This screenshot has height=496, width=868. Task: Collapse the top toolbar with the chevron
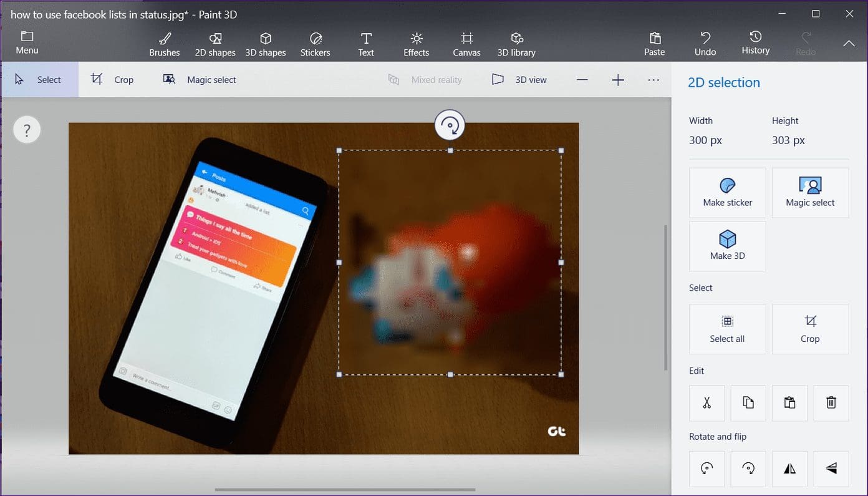[x=849, y=44]
